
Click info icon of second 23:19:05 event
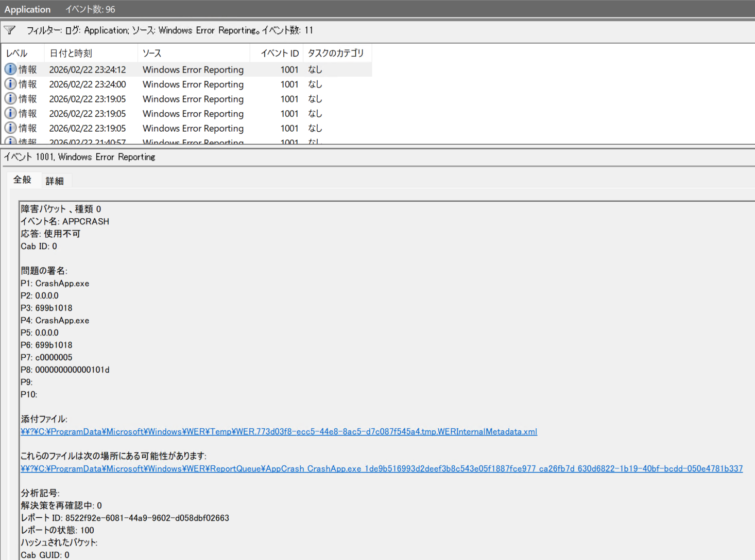pyautogui.click(x=10, y=113)
